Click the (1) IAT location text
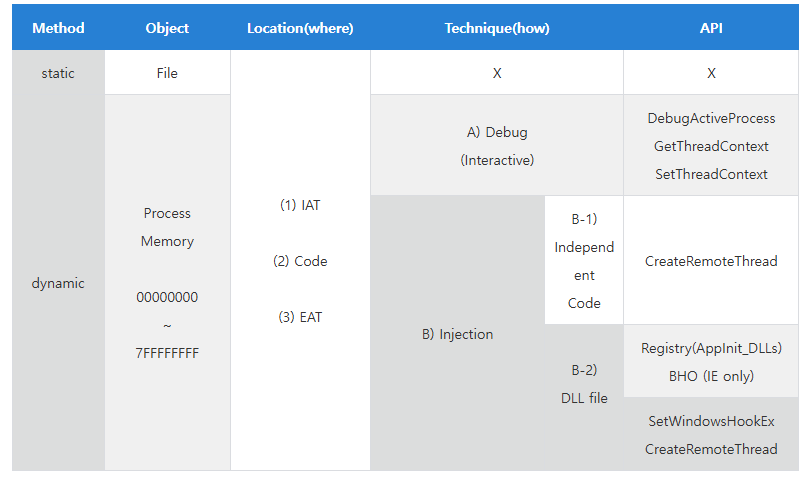Viewport: 809px width, 486px height. (x=300, y=205)
